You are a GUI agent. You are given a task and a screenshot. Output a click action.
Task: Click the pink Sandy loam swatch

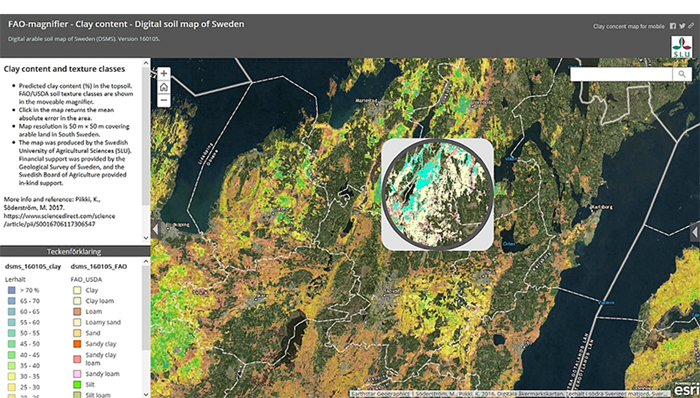(77, 374)
